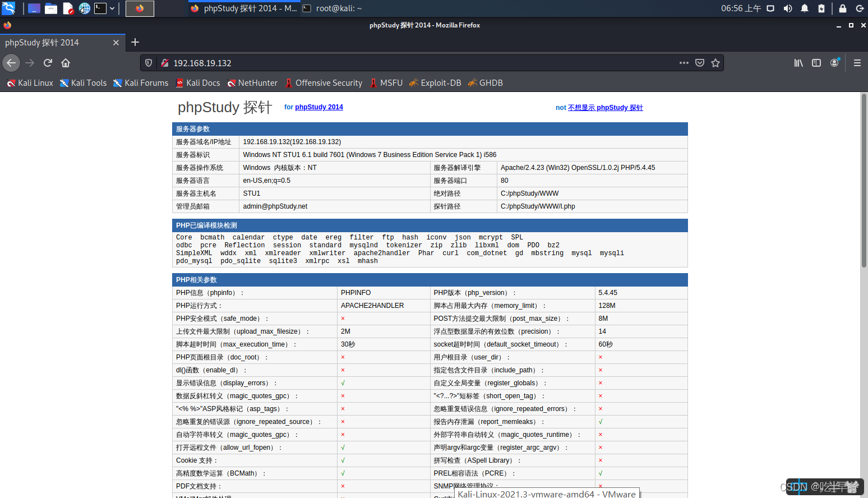This screenshot has width=868, height=498.
Task: Open the Exploit-DB bookmark
Action: [435, 83]
